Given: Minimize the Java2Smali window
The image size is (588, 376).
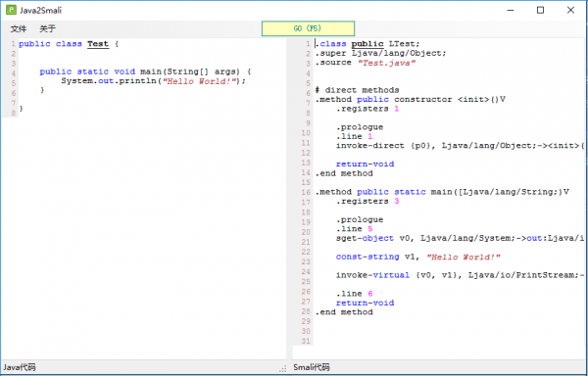Looking at the screenshot, I should [511, 10].
